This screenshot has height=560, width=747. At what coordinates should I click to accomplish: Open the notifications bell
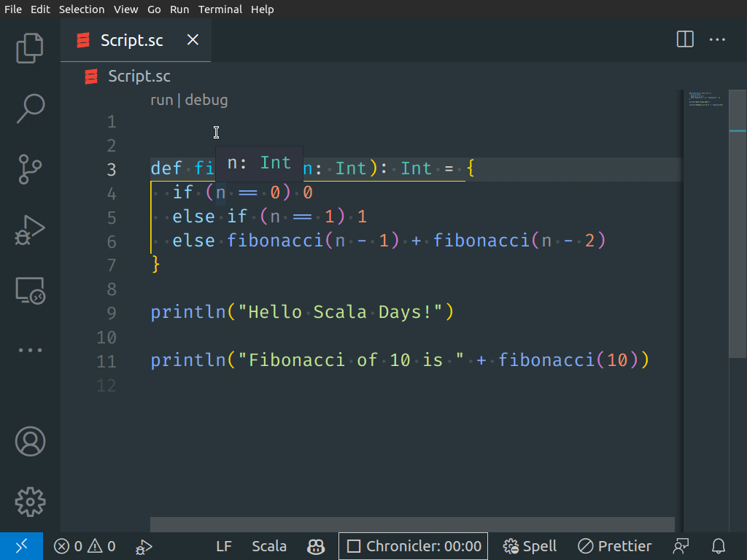pyautogui.click(x=719, y=546)
